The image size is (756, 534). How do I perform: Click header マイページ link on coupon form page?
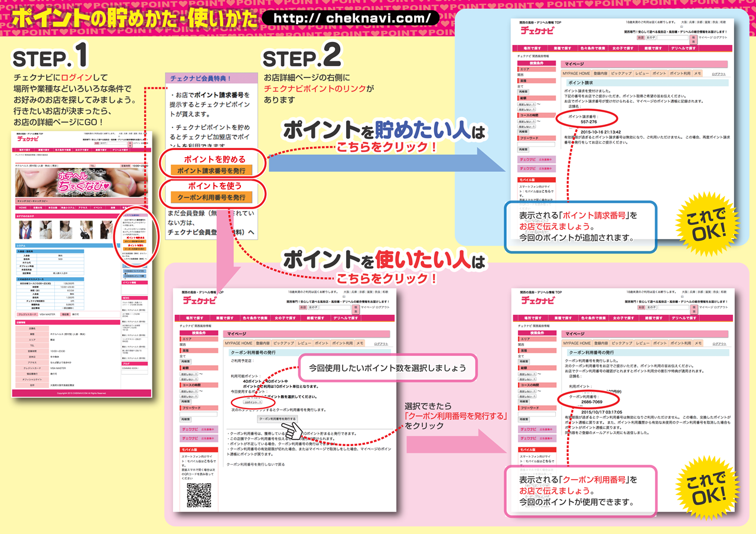(368, 307)
